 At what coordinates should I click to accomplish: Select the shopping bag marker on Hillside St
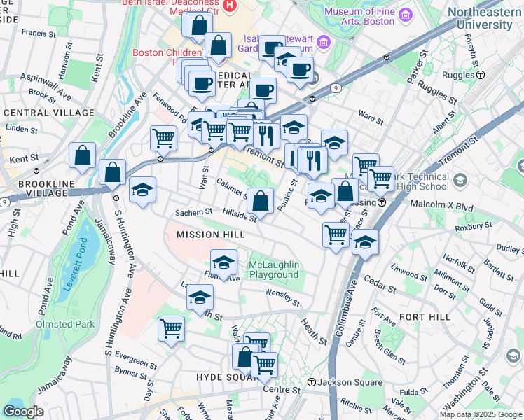point(260,202)
